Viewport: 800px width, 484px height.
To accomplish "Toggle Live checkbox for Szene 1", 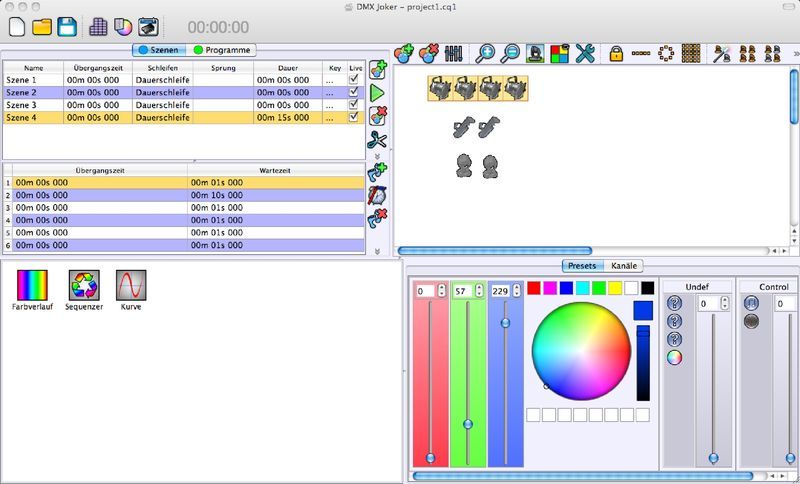I will pos(354,79).
